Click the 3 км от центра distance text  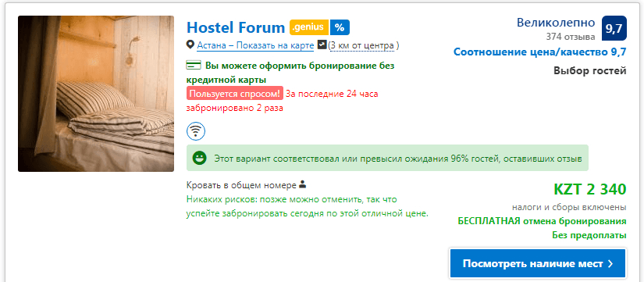[x=364, y=45]
